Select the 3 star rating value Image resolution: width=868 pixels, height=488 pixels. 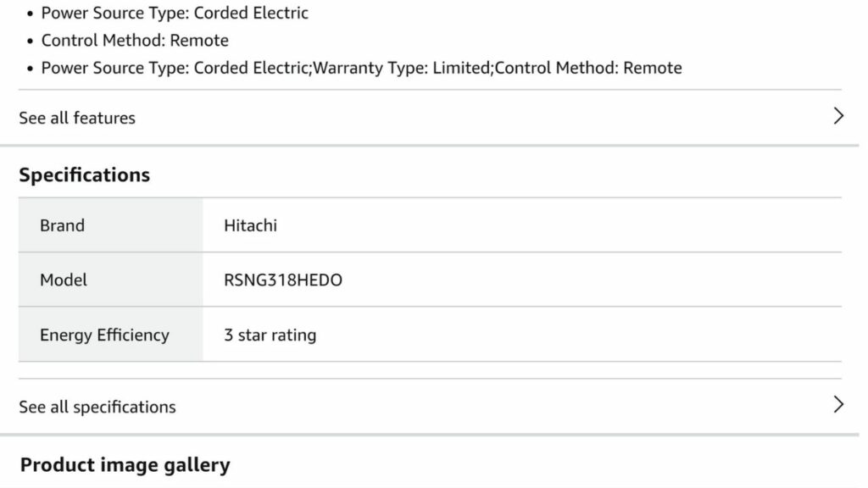pos(270,335)
